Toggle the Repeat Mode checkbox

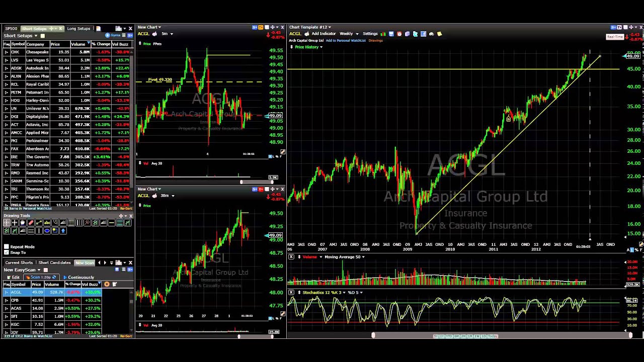click(x=7, y=247)
